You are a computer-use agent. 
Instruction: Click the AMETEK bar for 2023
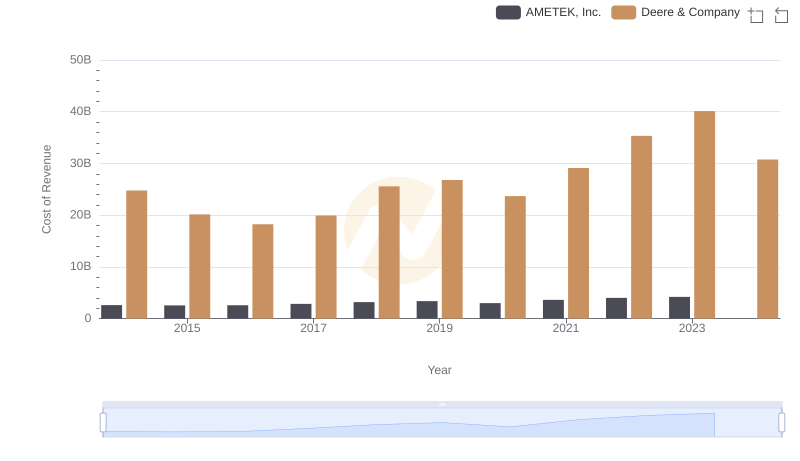pos(679,308)
